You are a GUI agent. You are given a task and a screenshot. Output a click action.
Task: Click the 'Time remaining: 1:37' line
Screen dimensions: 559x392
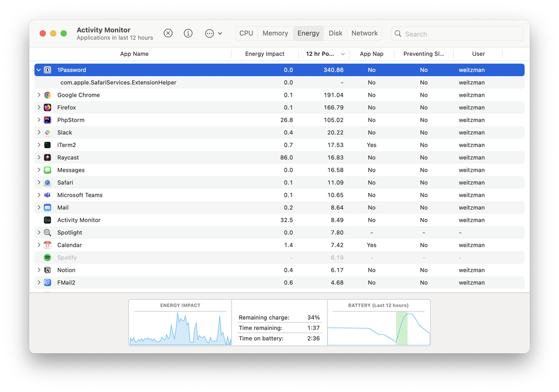pyautogui.click(x=279, y=328)
